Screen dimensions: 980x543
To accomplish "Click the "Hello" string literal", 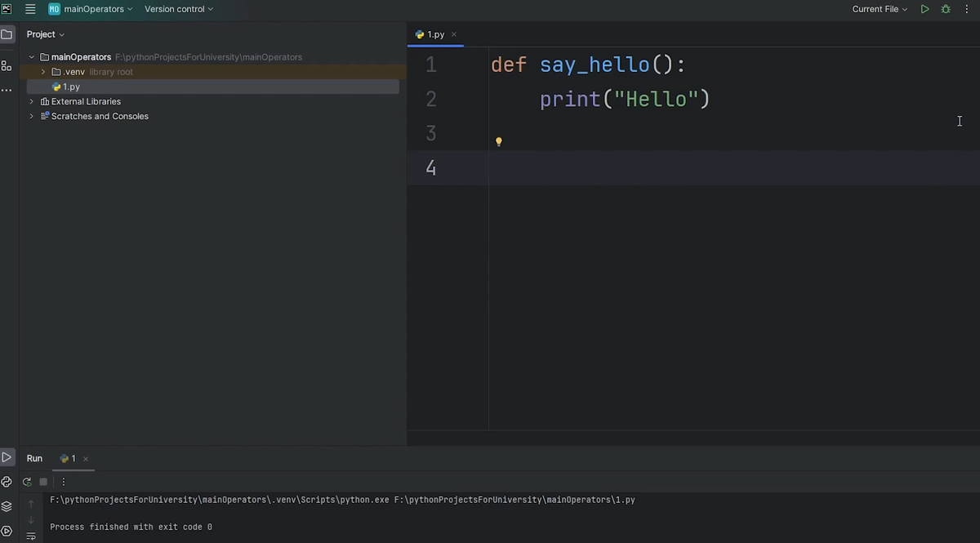I will pyautogui.click(x=656, y=100).
